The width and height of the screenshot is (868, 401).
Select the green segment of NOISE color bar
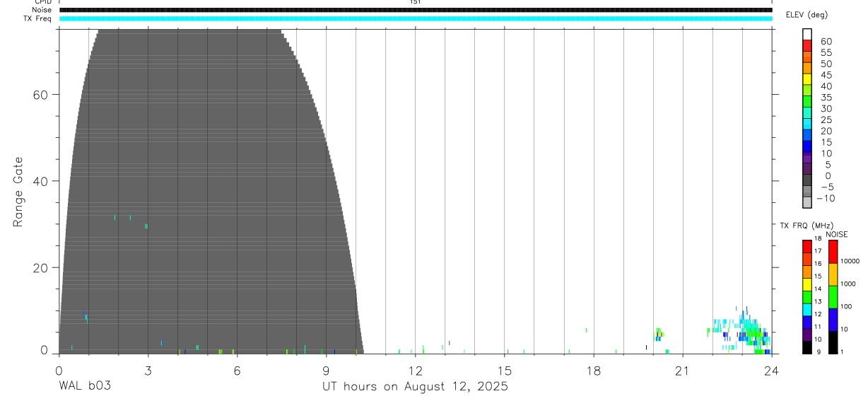coord(833,297)
